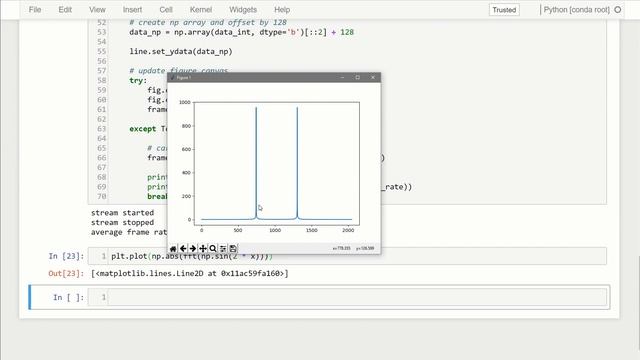Click the Out[23] Line2D output text
The width and height of the screenshot is (640, 360).
click(190, 273)
